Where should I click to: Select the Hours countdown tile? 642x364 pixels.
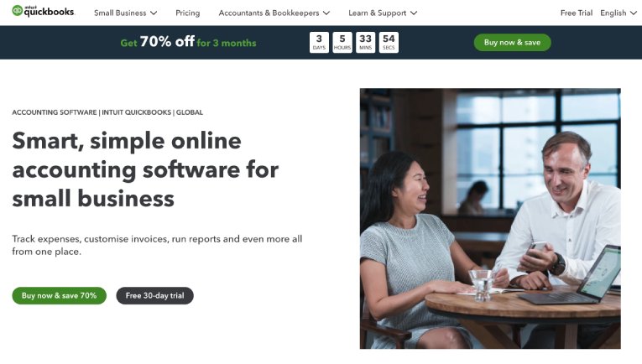[342, 43]
